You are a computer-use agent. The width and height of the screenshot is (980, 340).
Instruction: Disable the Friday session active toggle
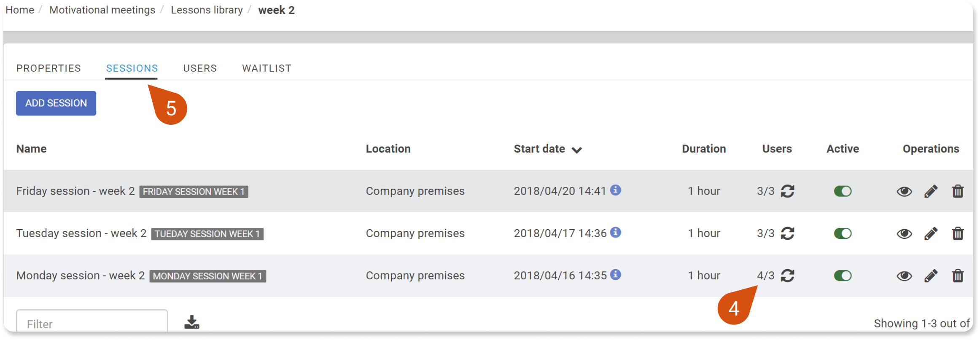point(843,191)
